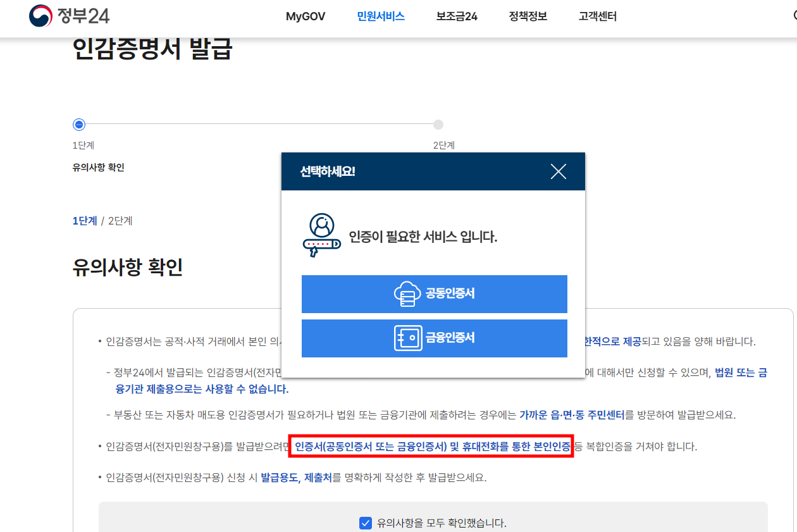Choose 금융인증서 authentication button

point(434,338)
